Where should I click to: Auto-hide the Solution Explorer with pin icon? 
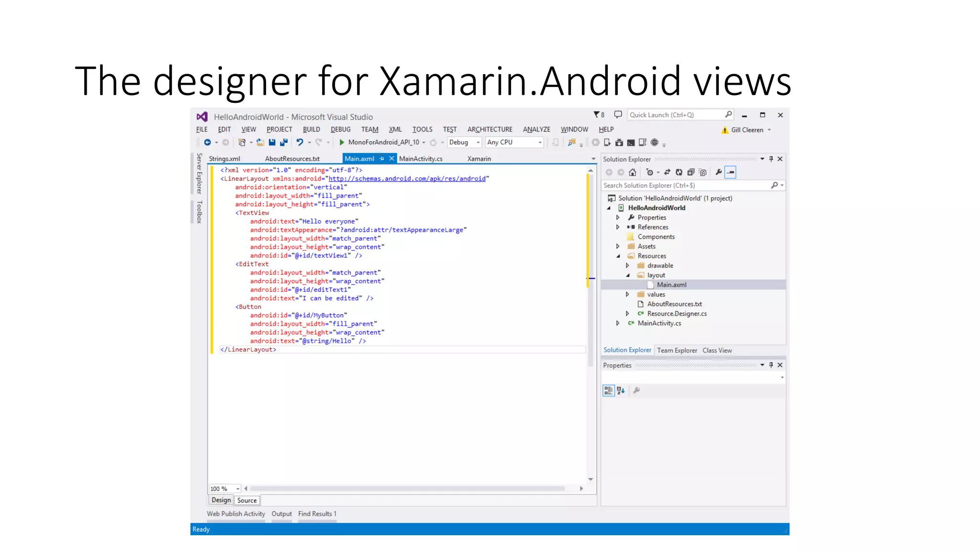[771, 159]
